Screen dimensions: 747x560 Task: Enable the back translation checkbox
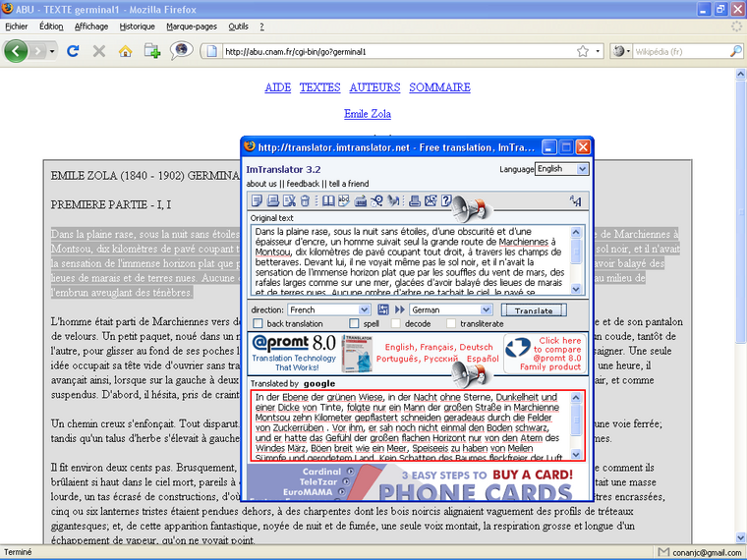point(258,324)
